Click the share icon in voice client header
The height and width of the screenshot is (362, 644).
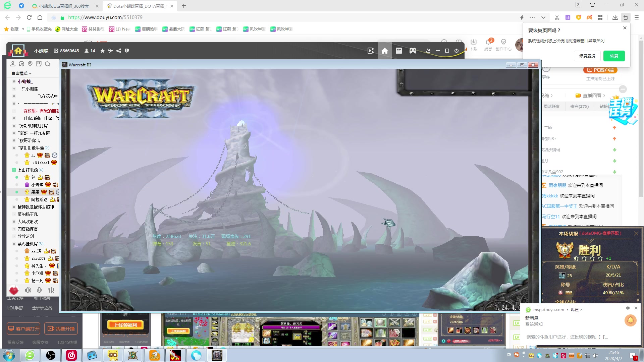(x=119, y=51)
